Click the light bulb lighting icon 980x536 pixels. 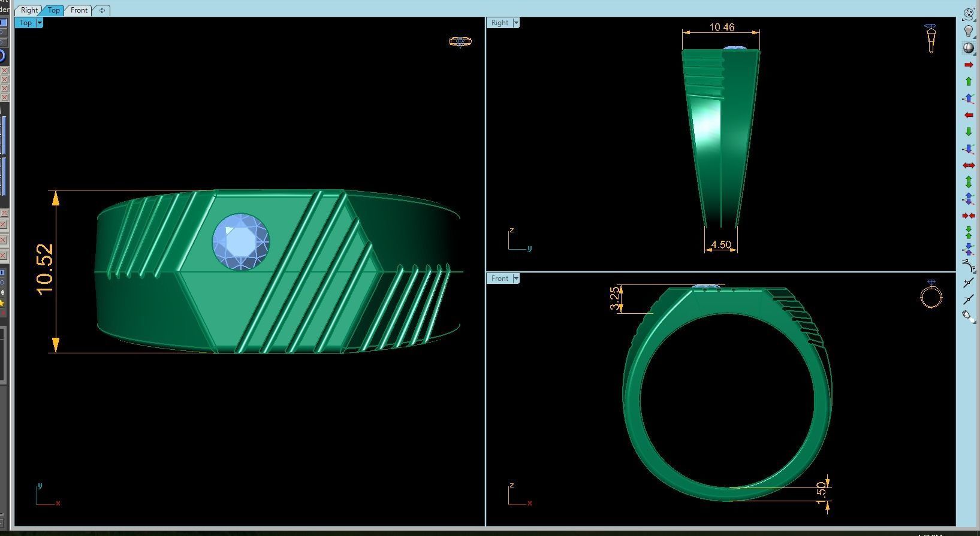coord(969,31)
